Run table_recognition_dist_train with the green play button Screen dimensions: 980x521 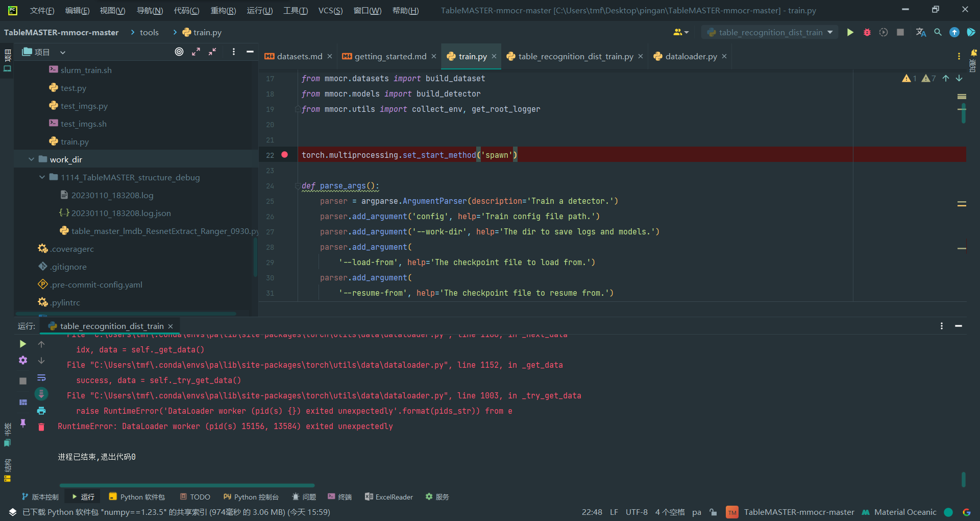coord(850,32)
